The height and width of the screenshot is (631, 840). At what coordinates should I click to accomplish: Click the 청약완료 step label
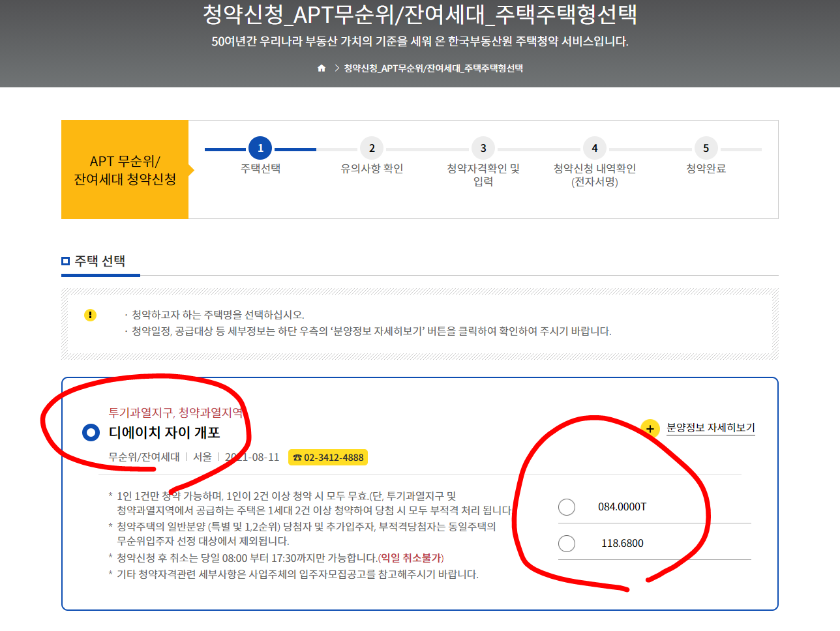pos(706,168)
